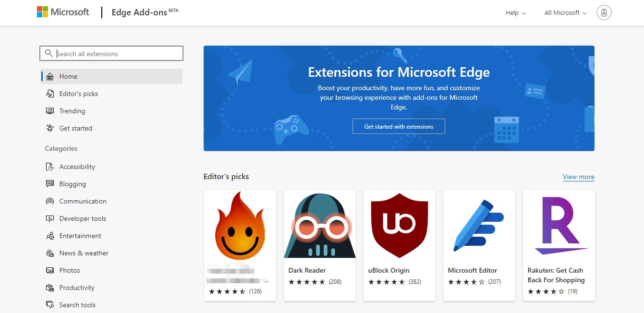The image size is (644, 313).
Task: Click Get started with extensions button
Action: [x=399, y=126]
